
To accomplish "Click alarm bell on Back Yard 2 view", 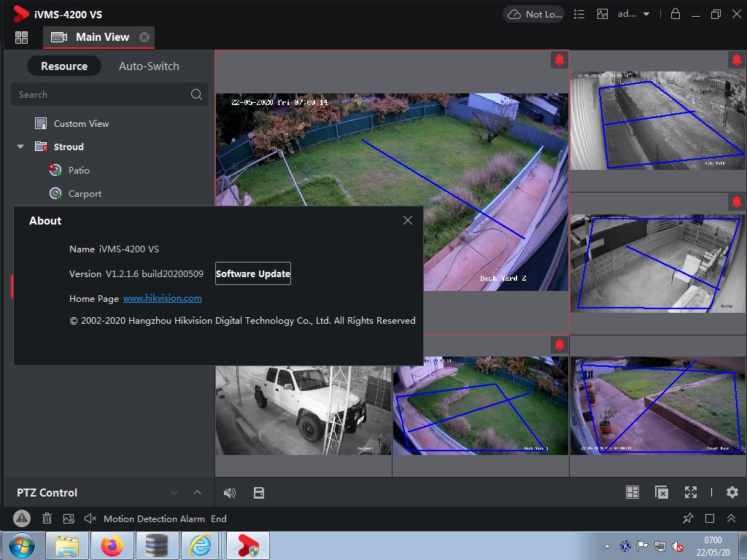I will (560, 60).
